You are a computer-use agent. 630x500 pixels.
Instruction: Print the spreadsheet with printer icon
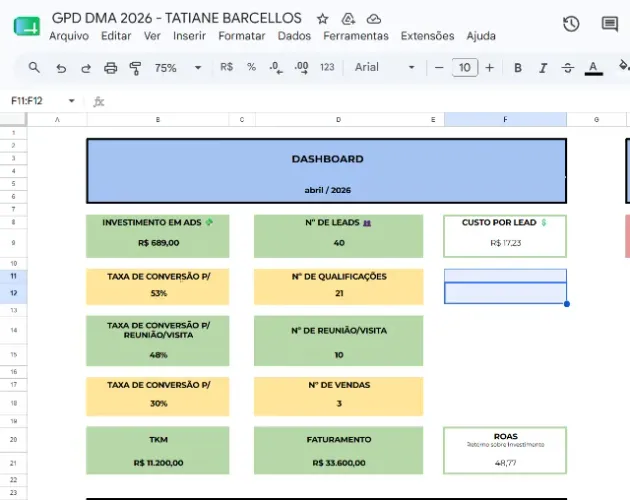click(110, 68)
